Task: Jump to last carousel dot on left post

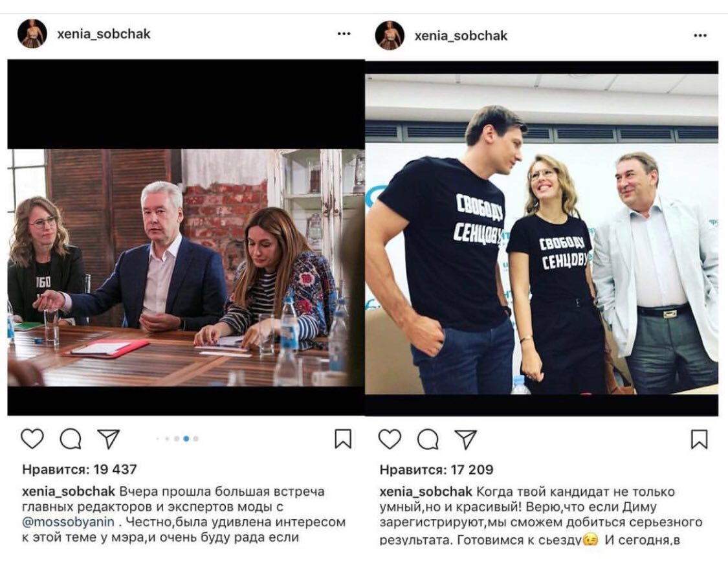Action: [196, 438]
